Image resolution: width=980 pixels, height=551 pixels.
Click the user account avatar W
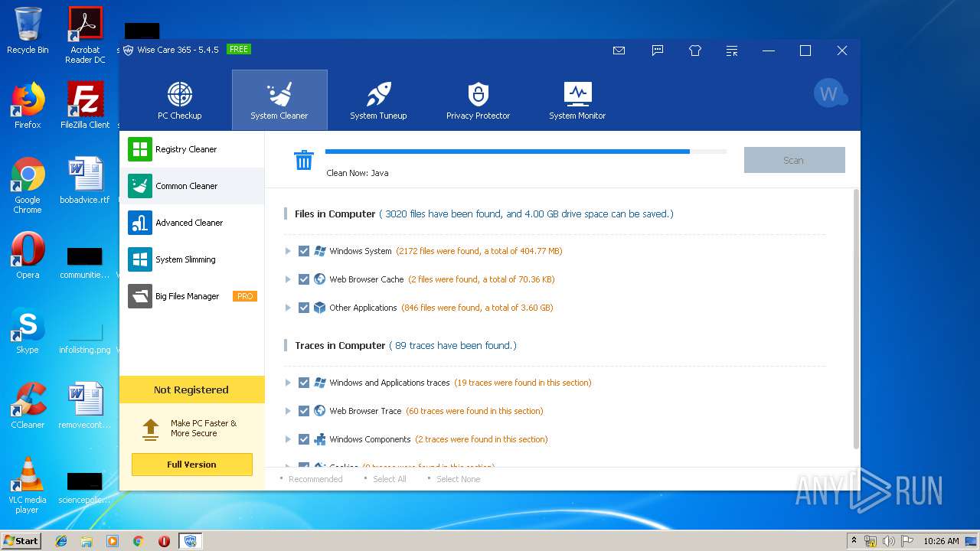click(x=829, y=93)
